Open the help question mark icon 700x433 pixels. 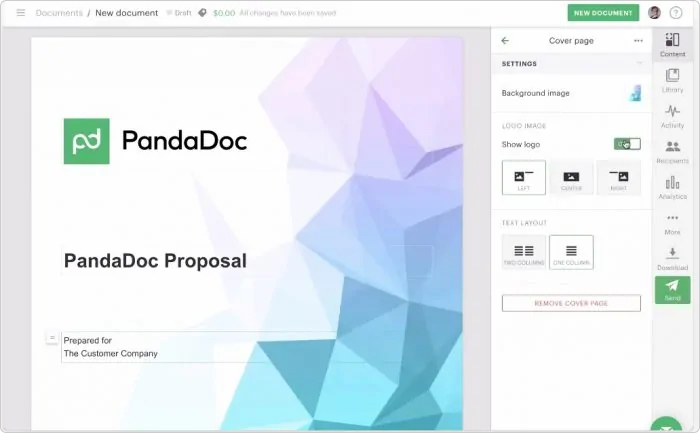tap(676, 13)
